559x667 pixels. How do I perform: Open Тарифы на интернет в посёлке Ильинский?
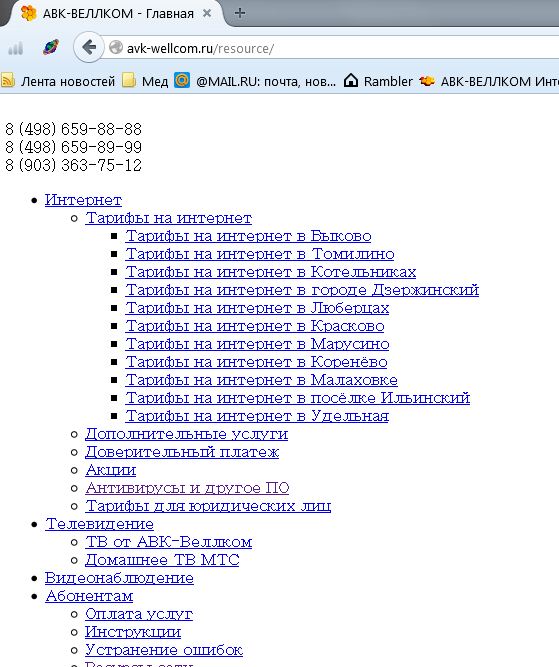coord(298,398)
